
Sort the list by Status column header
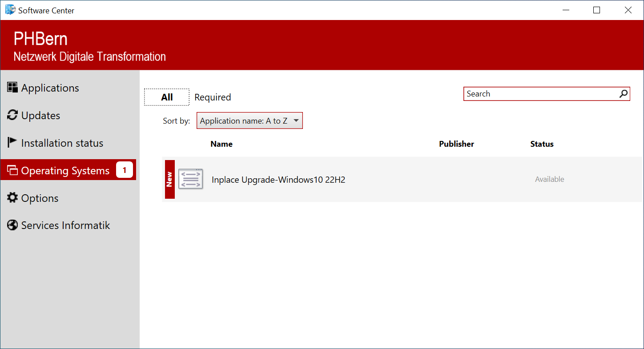click(542, 144)
